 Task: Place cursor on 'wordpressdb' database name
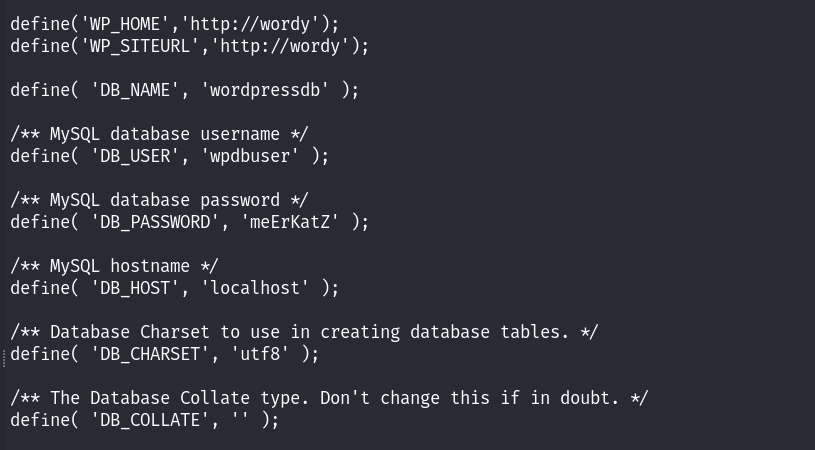coord(265,90)
